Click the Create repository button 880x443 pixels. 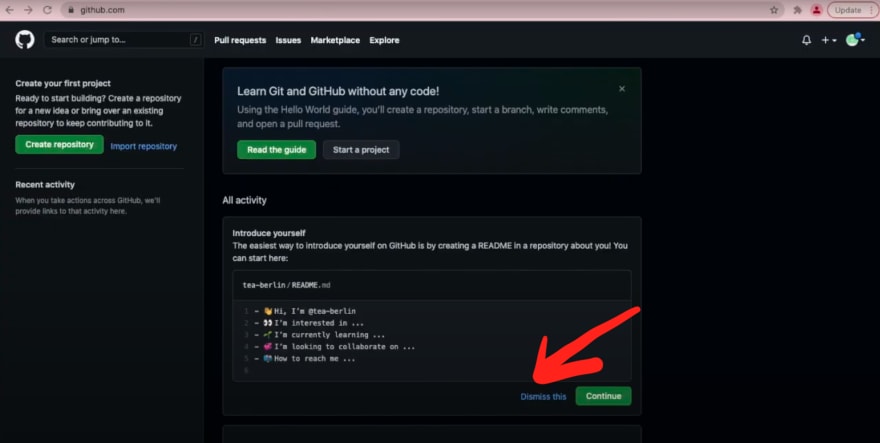click(59, 144)
